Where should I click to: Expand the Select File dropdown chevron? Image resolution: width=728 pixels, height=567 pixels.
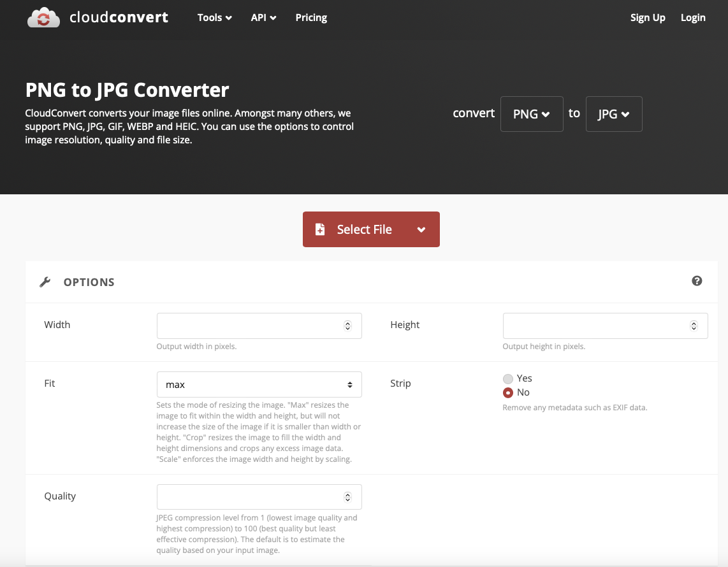422,229
